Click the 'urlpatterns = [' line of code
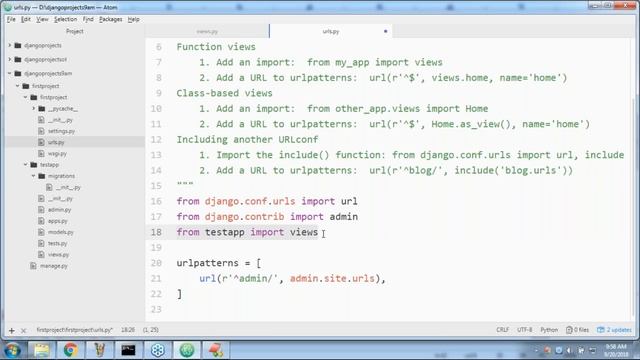Image resolution: width=640 pixels, height=360 pixels. (218, 263)
